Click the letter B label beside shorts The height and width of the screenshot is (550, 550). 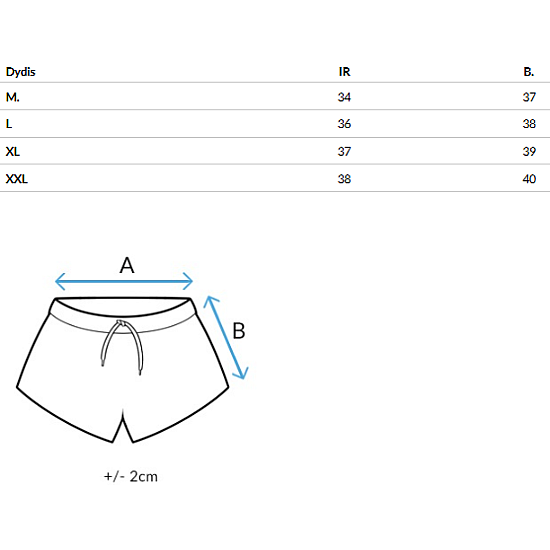point(239,331)
